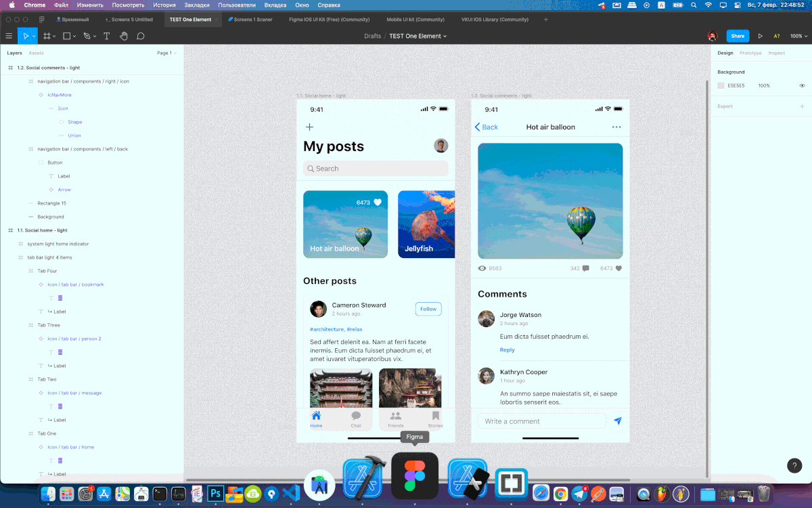Select the Frame tool
This screenshot has height=508, width=812.
(x=47, y=36)
